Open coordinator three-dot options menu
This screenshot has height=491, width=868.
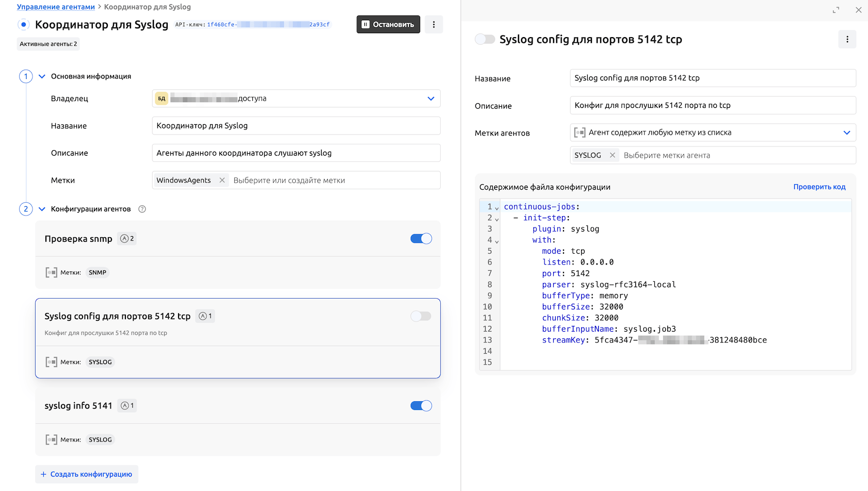(x=433, y=25)
